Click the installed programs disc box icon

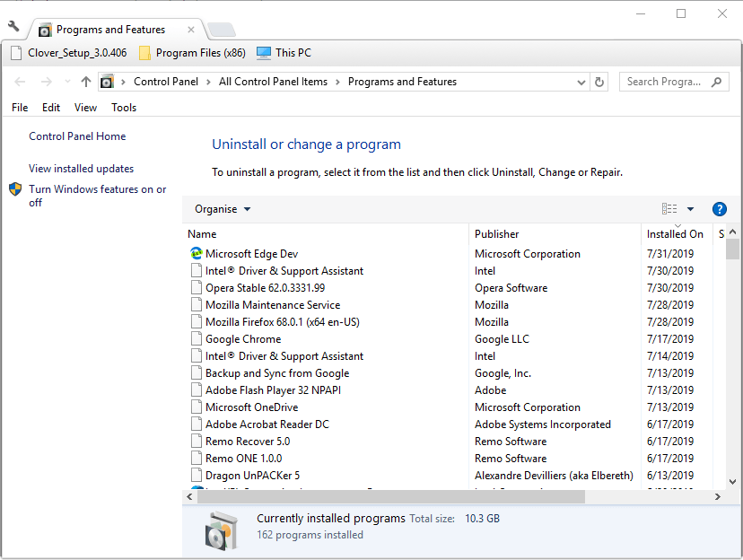pyautogui.click(x=222, y=530)
